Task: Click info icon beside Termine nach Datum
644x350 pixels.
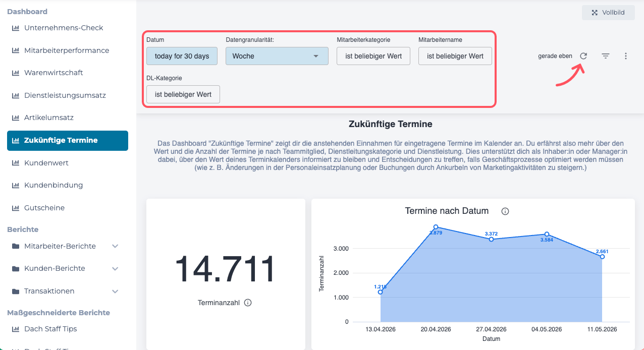Action: pos(505,211)
